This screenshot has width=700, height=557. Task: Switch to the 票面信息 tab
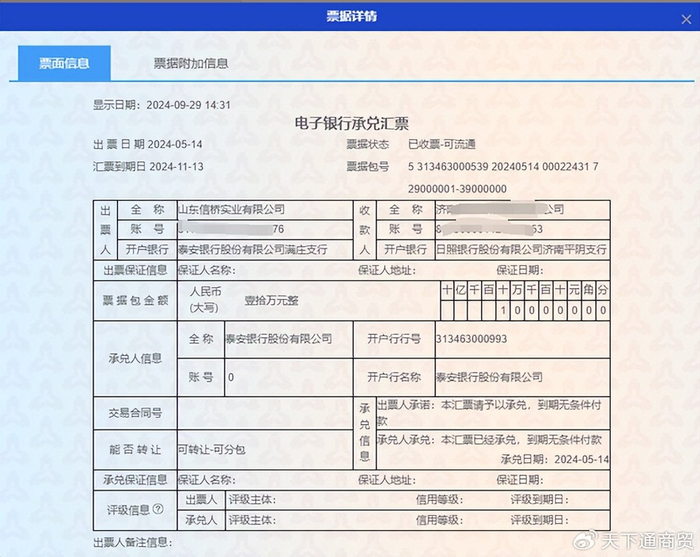coord(64,63)
